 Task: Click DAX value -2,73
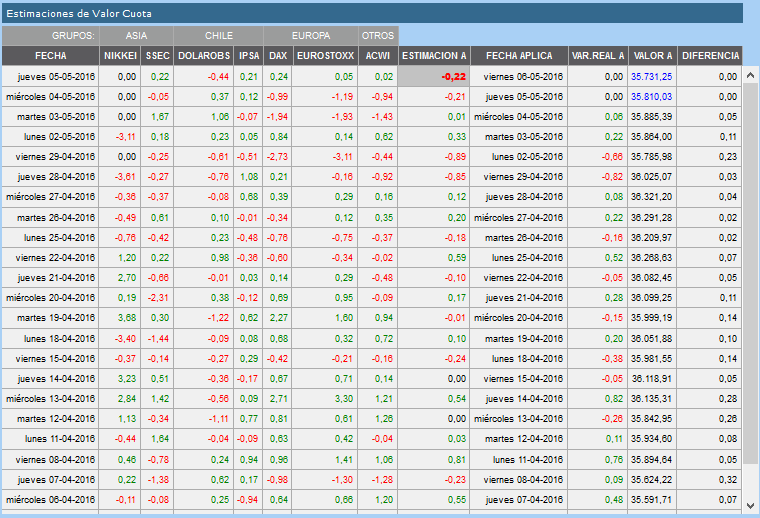coord(277,157)
